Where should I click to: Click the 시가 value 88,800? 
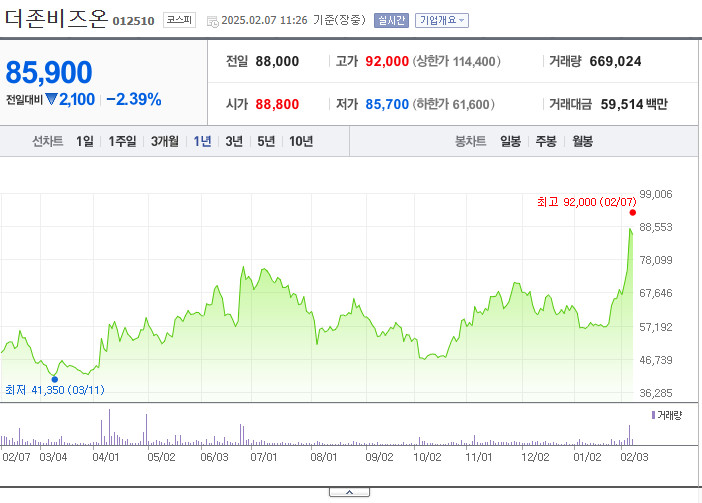click(277, 104)
